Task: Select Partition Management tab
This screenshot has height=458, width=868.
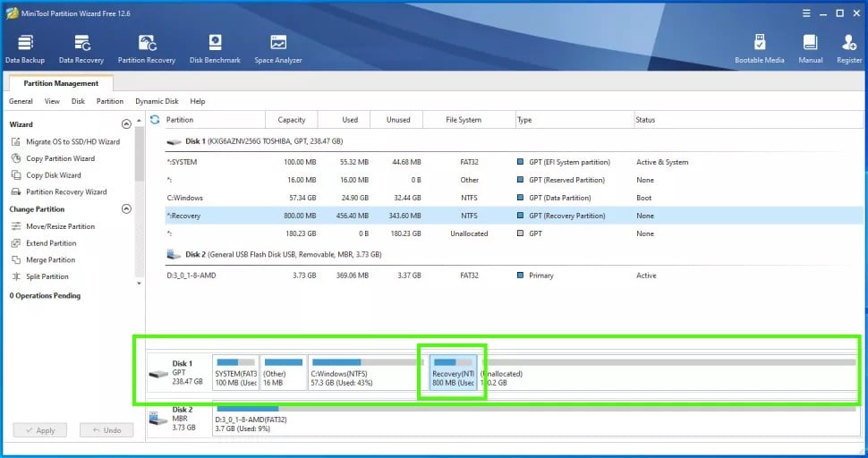Action: [x=61, y=83]
